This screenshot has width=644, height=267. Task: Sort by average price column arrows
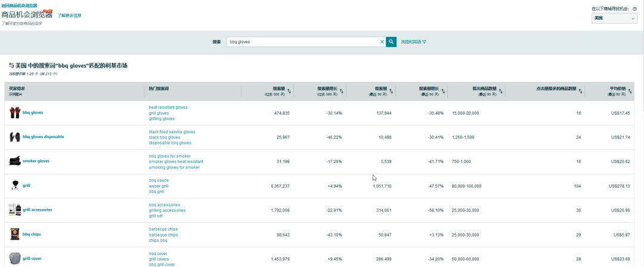pos(630,91)
